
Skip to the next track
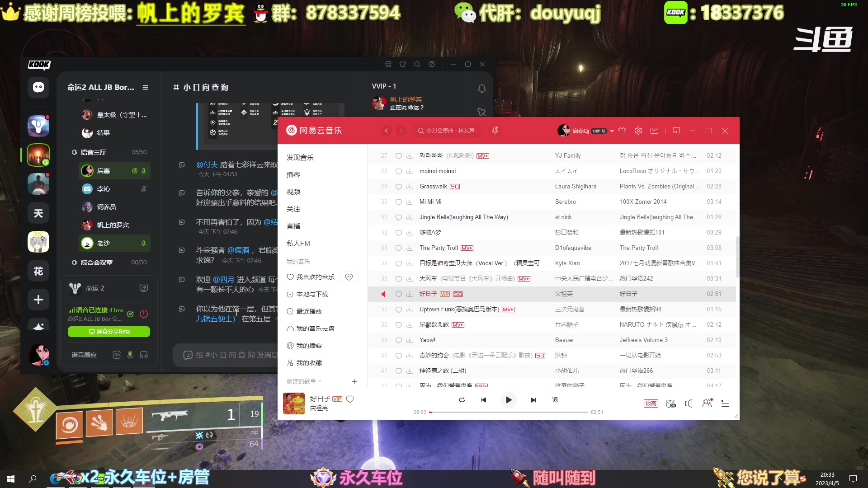[533, 400]
